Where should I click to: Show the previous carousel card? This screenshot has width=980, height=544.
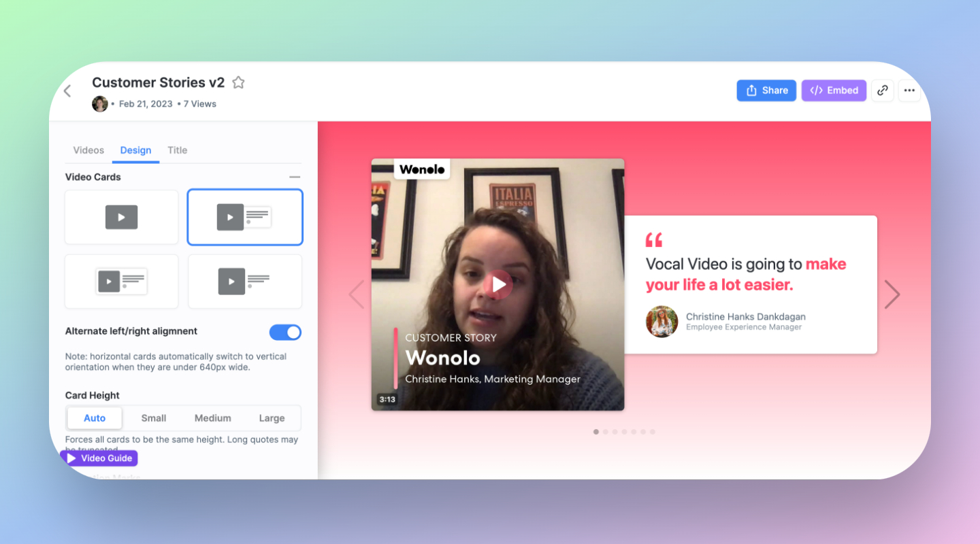pos(357,294)
